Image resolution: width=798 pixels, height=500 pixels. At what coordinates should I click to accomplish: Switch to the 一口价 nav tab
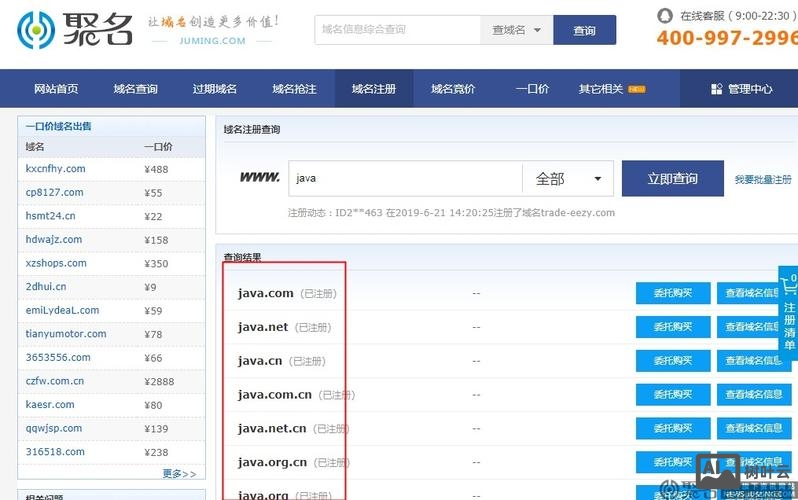532,89
